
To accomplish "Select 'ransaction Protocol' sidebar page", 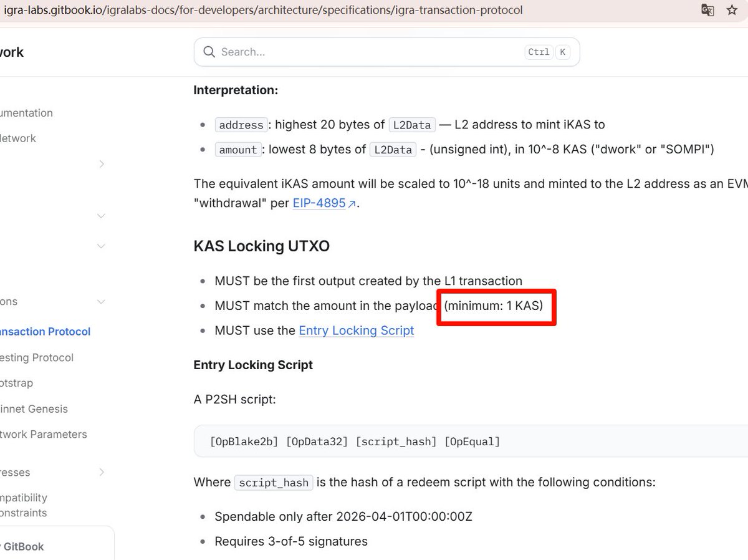I will tap(45, 332).
